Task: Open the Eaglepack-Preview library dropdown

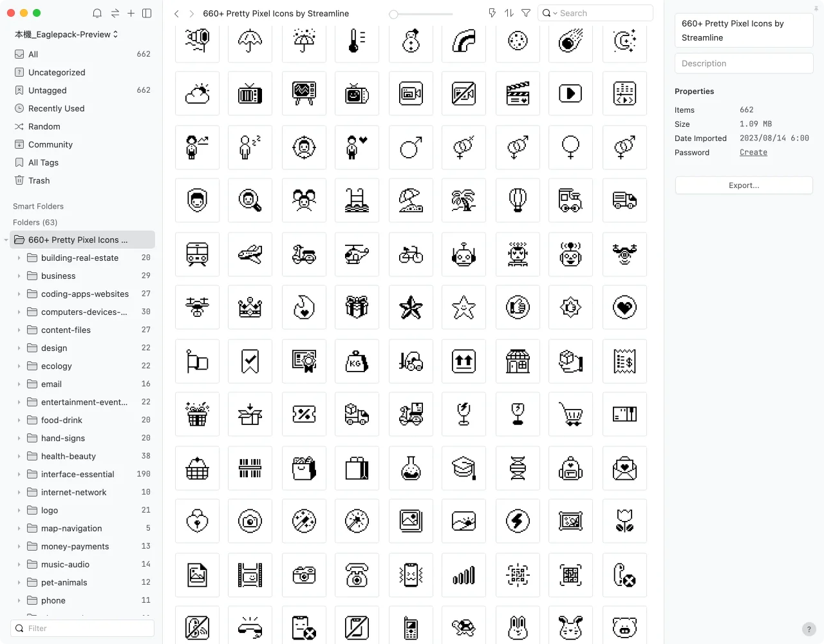Action: 66,34
